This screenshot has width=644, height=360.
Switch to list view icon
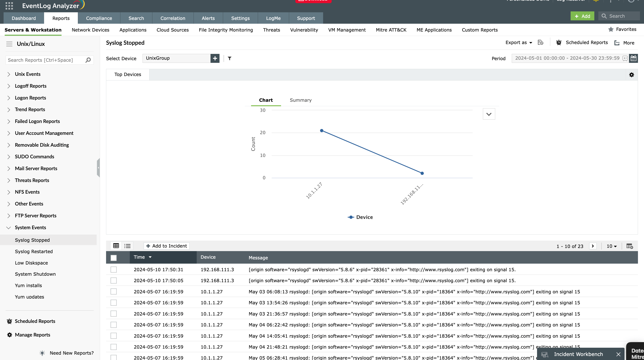[127, 246]
